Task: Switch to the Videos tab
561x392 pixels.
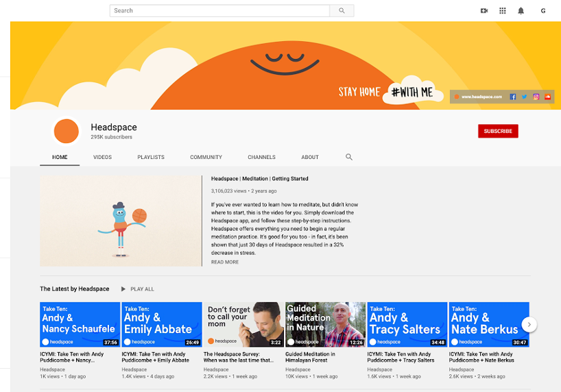Action: click(102, 157)
